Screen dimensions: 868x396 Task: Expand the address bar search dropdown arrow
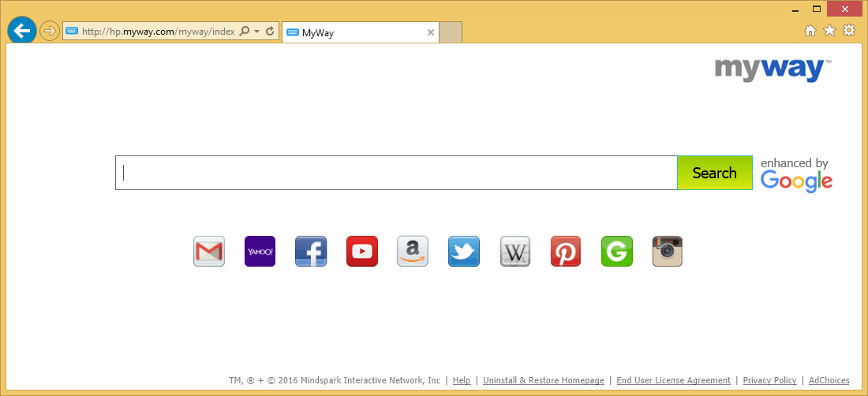point(257,32)
